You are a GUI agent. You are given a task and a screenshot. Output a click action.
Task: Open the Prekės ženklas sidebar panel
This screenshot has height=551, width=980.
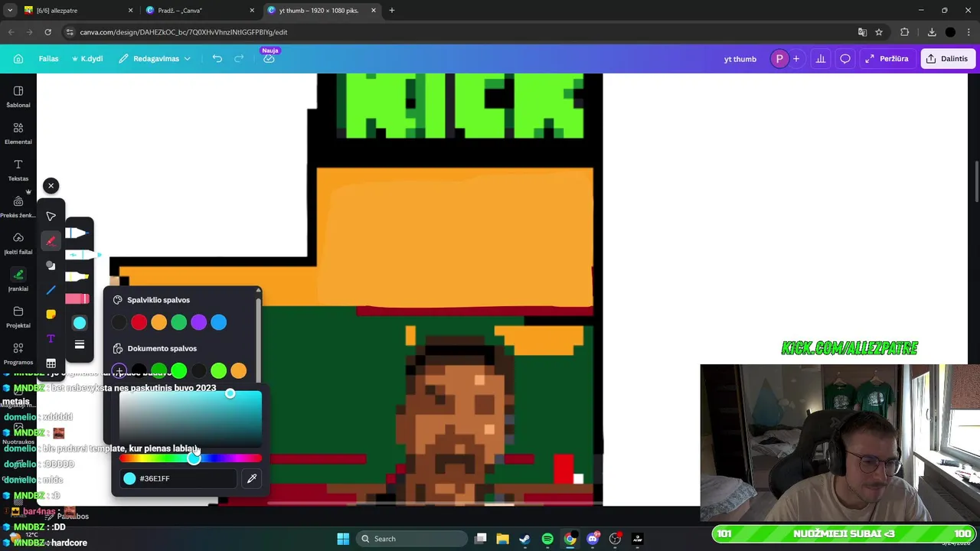point(18,207)
